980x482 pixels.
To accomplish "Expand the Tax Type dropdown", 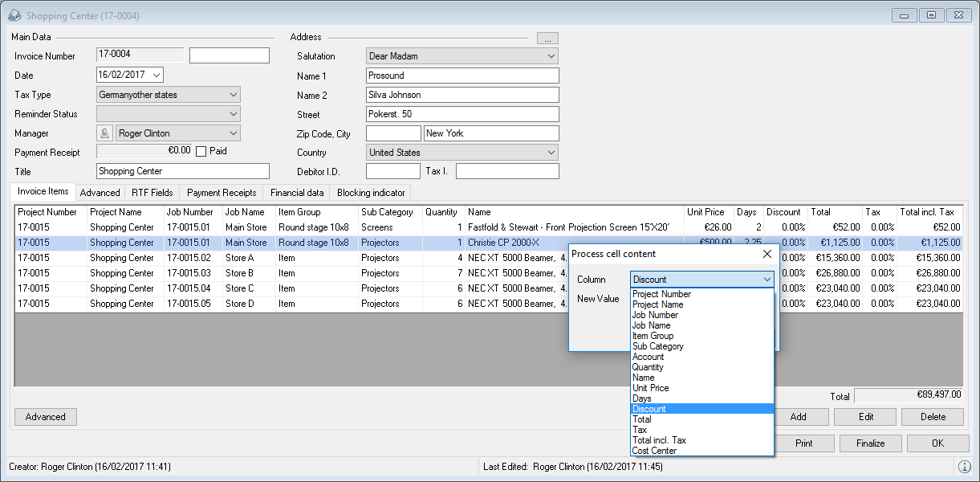I will point(233,95).
